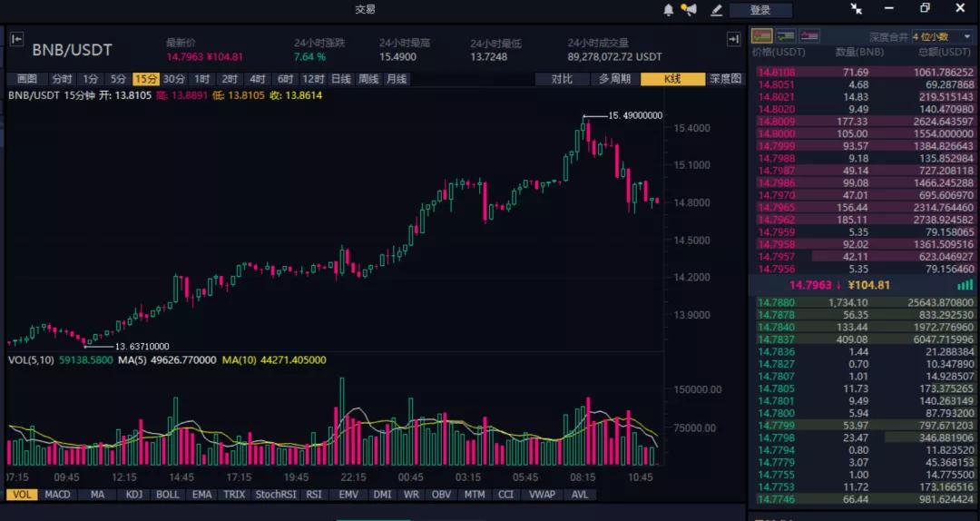Switch to 周线 weekly chart

(368, 79)
